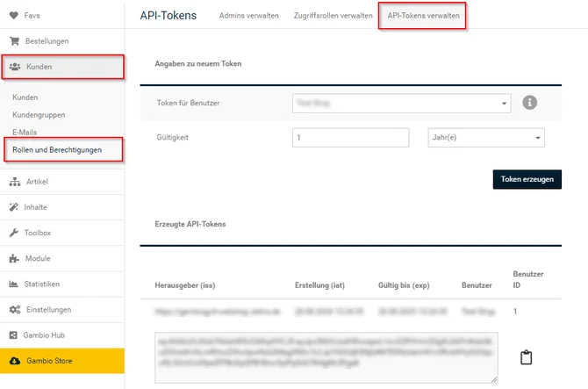The width and height of the screenshot is (588, 389).
Task: Click the Favs heart icon
Action: (x=14, y=16)
